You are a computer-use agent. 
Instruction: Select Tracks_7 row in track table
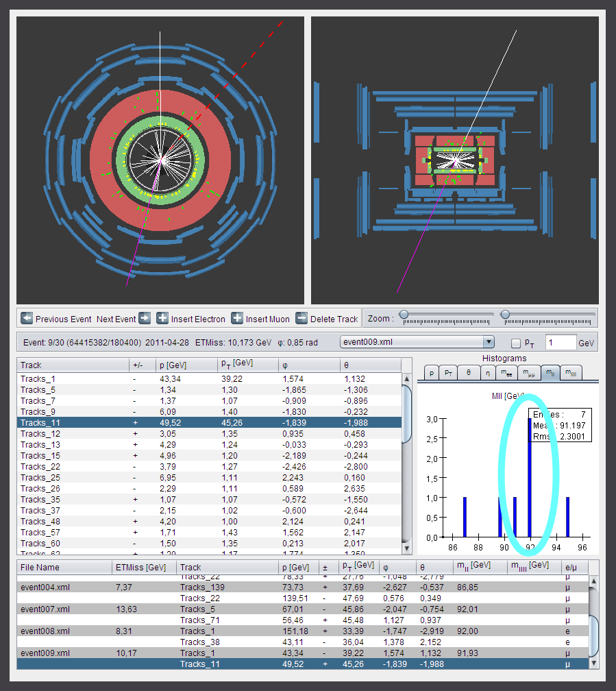tap(209, 401)
